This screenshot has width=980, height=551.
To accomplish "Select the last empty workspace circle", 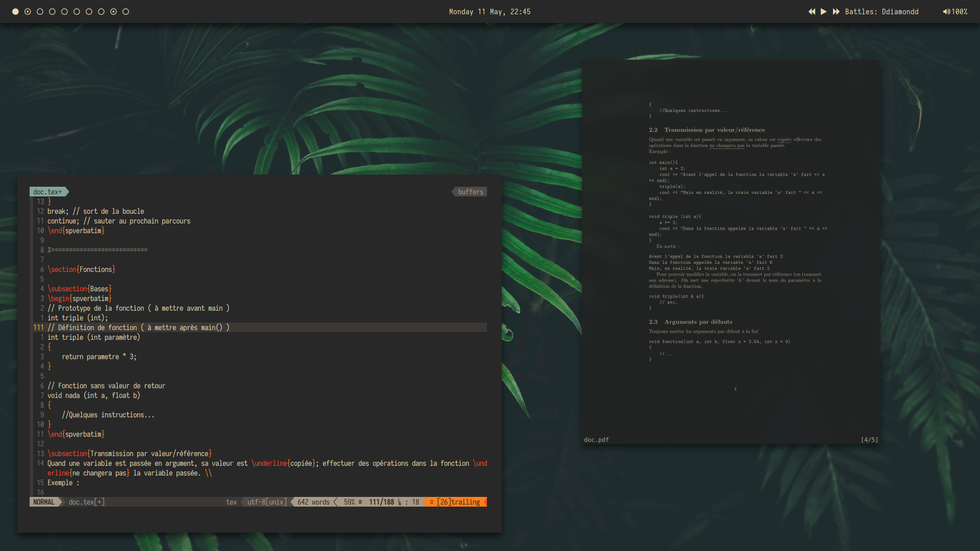I will coord(126,12).
